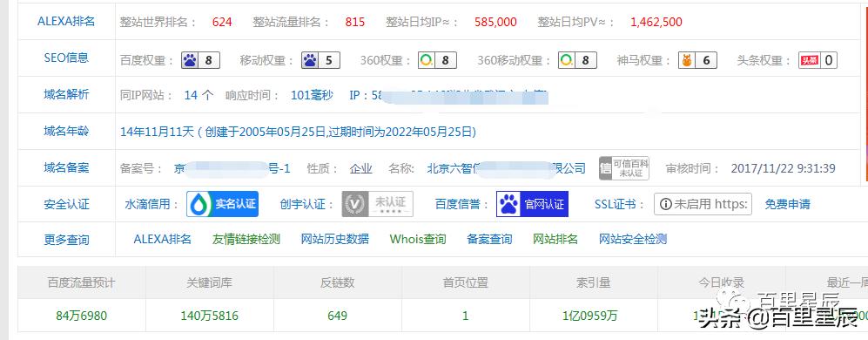The width and height of the screenshot is (868, 340).
Task: Open 友情链接检测 link
Action: 246,239
